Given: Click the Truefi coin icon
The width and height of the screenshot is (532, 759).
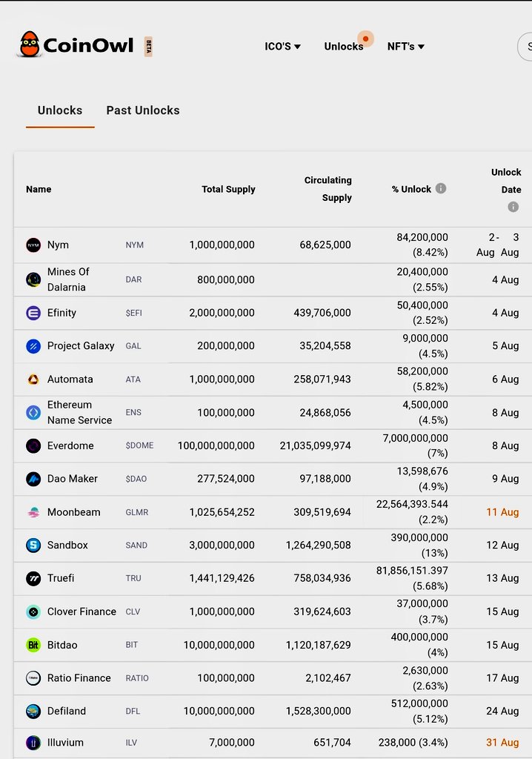Looking at the screenshot, I should (x=33, y=578).
